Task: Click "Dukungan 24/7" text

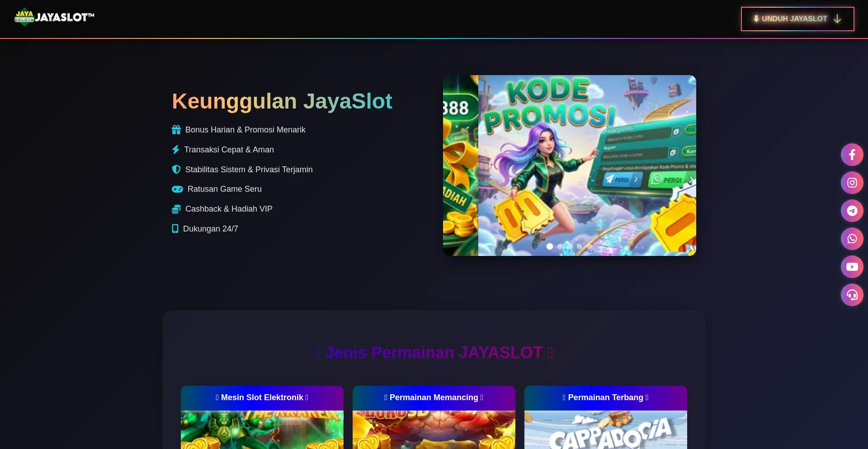Action: (211, 229)
